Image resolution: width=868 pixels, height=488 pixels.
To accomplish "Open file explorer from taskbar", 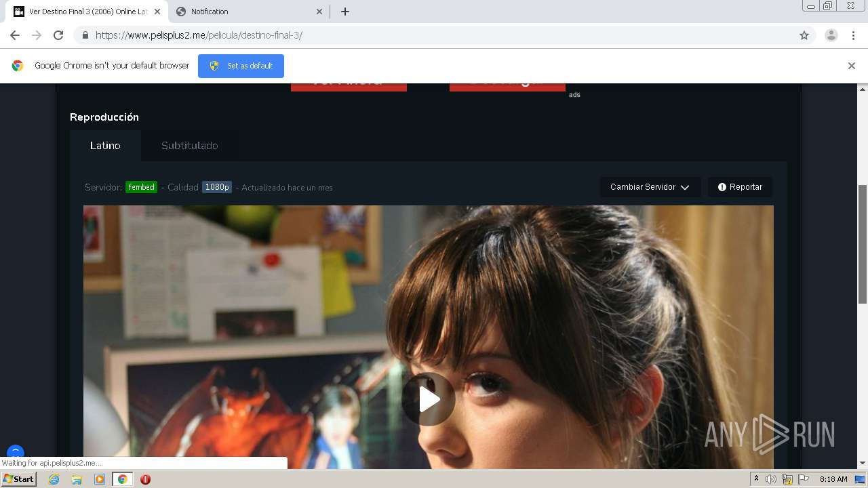I will pos(77,479).
